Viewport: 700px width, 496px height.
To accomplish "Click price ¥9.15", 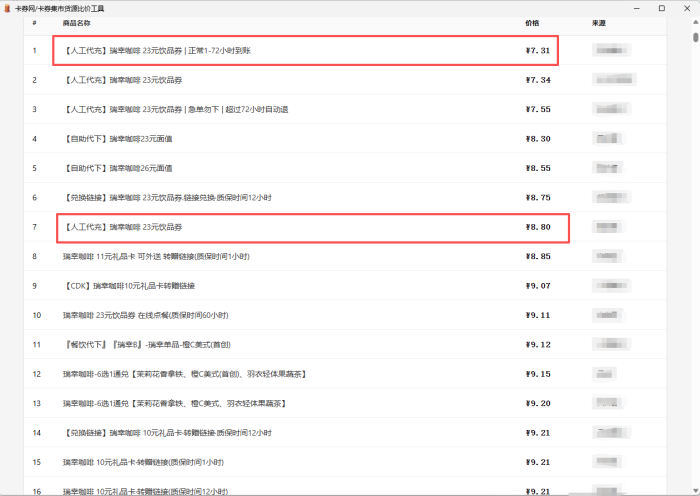I will click(538, 374).
